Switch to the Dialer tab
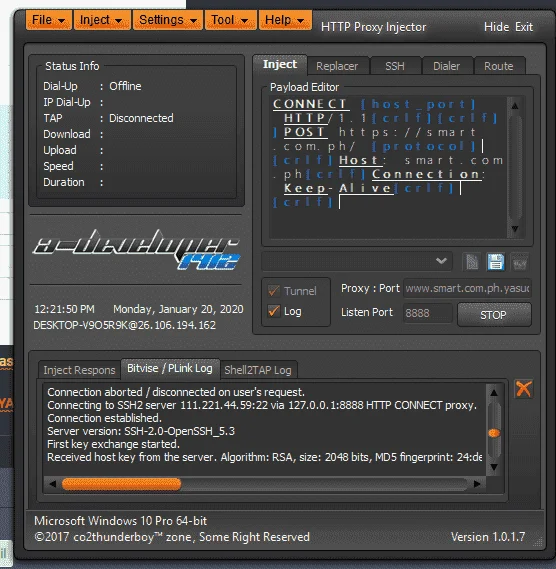Viewport: 556px width, 569px height. [447, 66]
